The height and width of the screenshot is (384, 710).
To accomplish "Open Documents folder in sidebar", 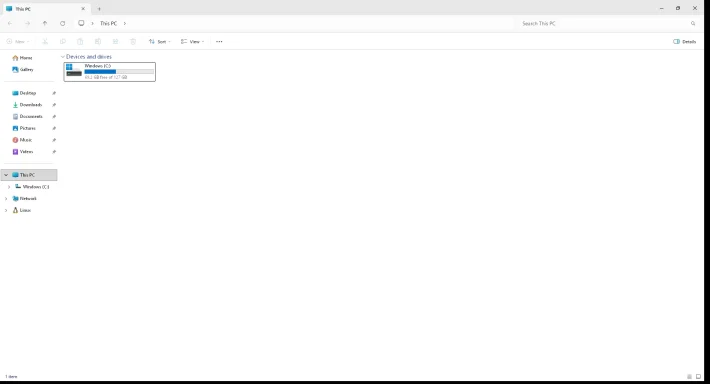I will tap(29, 116).
